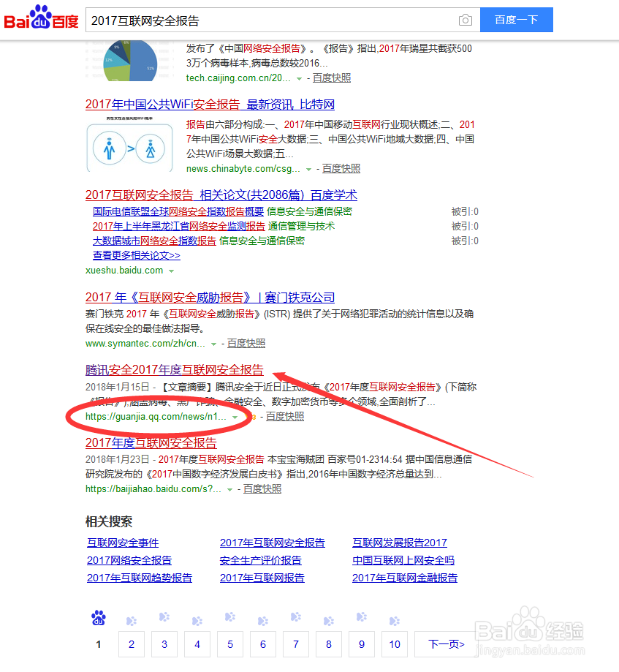Go to results page 6
The height and width of the screenshot is (672, 619).
click(263, 644)
